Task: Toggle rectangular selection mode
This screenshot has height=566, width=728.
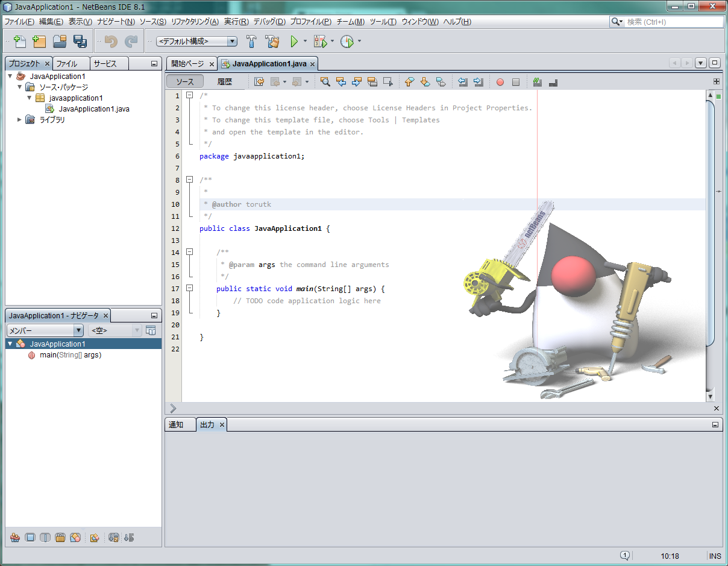Action: point(388,82)
